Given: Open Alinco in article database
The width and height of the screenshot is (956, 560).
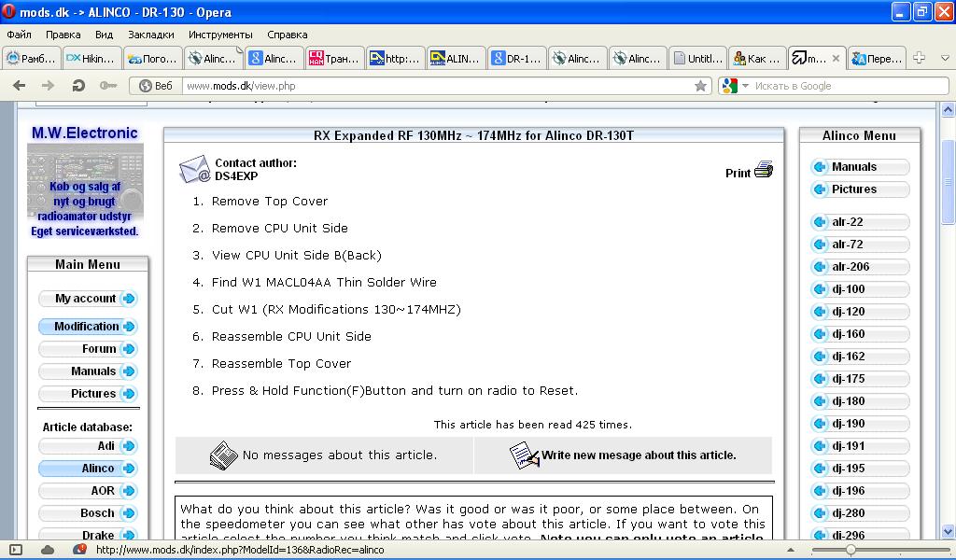Looking at the screenshot, I should (87, 469).
